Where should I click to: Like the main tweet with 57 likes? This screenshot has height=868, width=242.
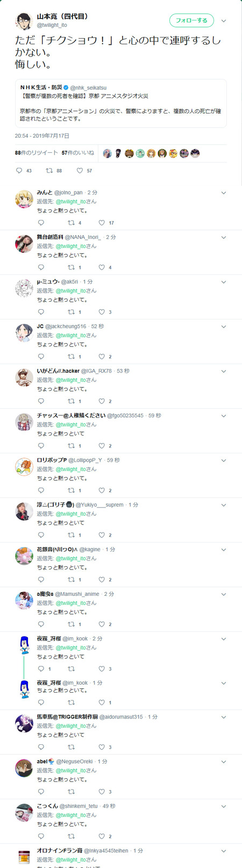click(x=79, y=170)
